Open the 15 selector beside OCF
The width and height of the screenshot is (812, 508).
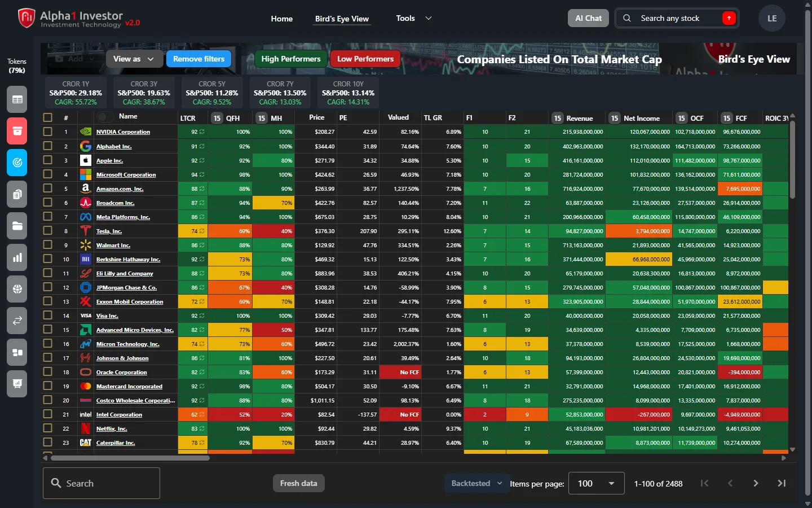pos(682,118)
